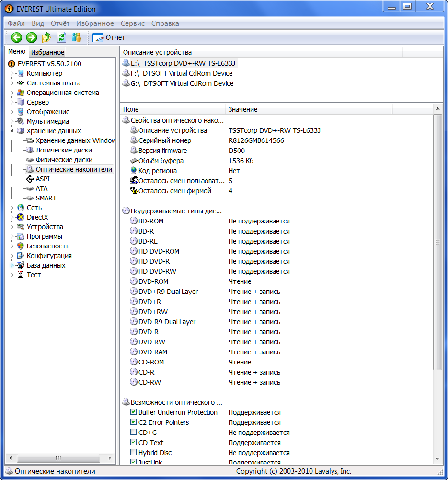448x480 pixels.
Task: Expand the Операционная система node
Action: coord(12,93)
